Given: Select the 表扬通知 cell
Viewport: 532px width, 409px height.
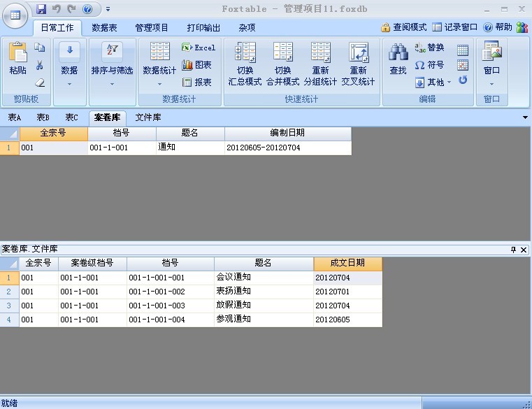Looking at the screenshot, I should click(264, 292).
